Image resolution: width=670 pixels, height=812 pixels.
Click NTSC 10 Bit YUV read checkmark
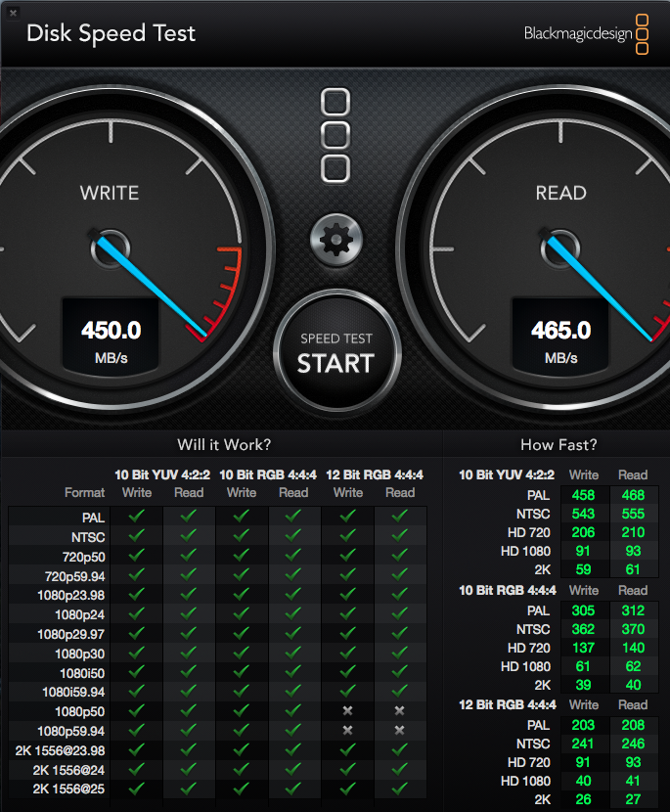click(189, 535)
